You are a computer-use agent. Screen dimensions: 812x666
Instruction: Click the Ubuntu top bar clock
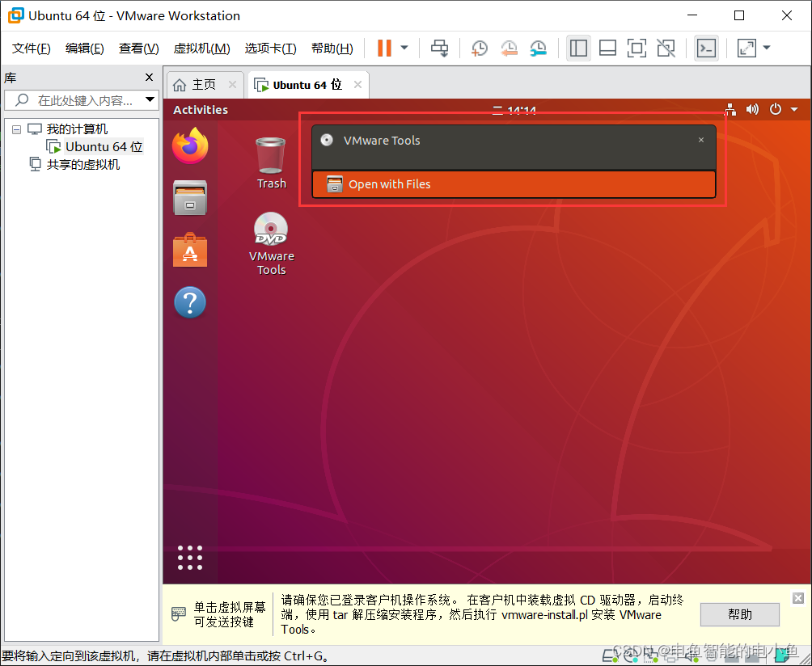click(x=514, y=110)
